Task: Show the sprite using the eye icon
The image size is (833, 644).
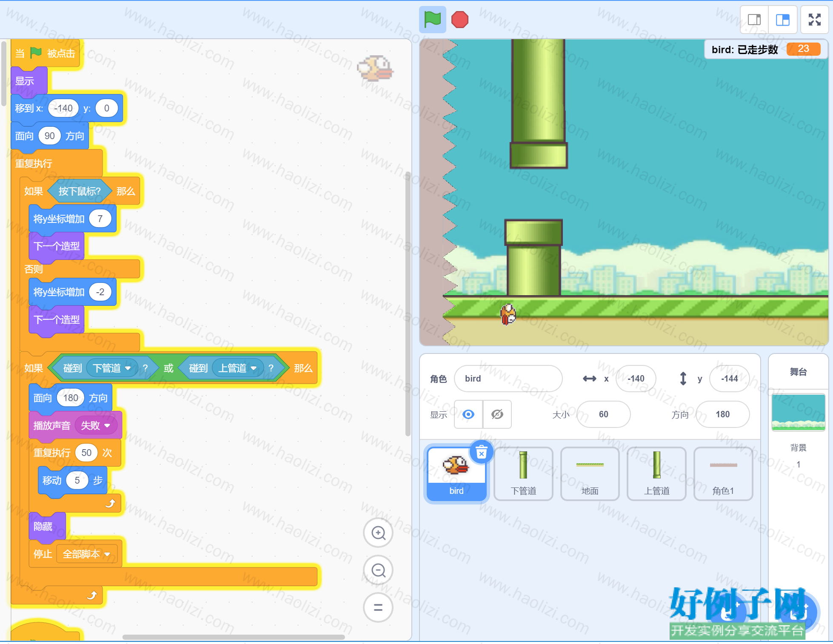Action: pos(468,414)
